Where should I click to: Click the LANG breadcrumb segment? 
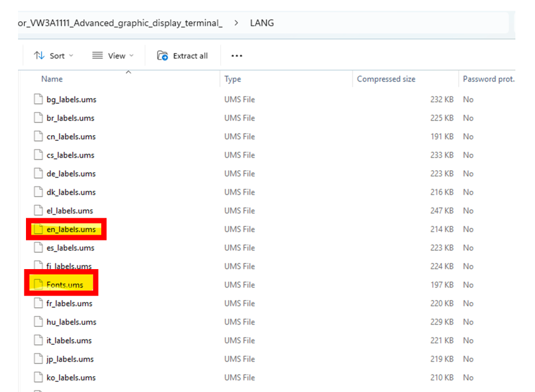(262, 23)
